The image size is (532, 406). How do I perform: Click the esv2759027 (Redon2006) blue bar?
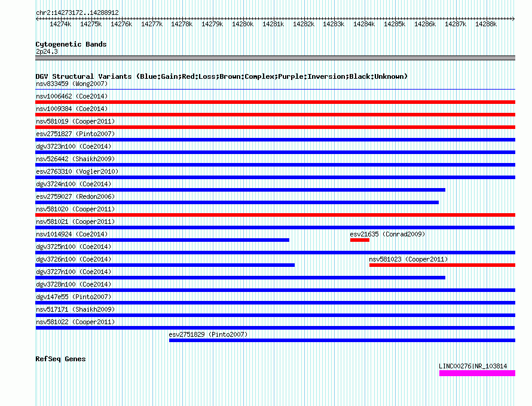[x=237, y=202]
